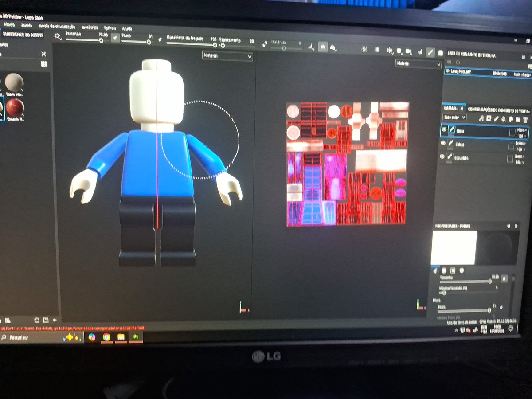The height and width of the screenshot is (399, 532).
Task: Adjust the Distância lazy mouse slider
Action: [x=286, y=47]
